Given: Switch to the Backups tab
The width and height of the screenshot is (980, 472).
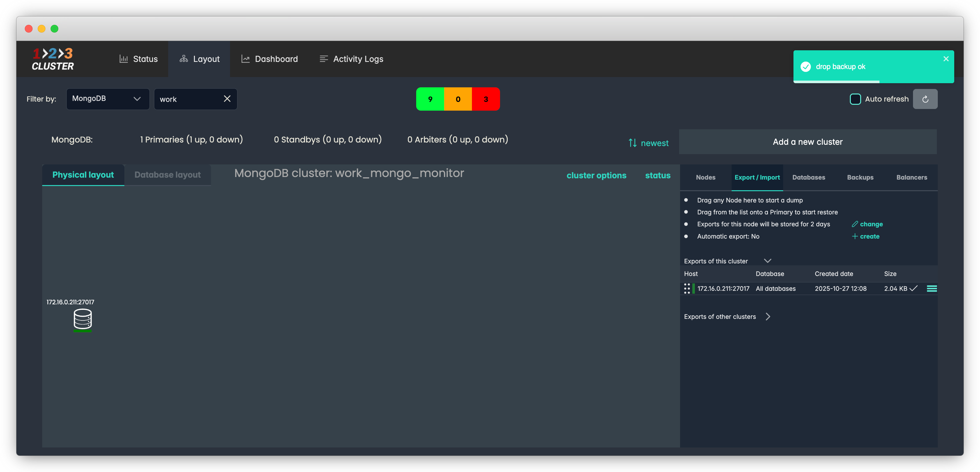Looking at the screenshot, I should [860, 177].
